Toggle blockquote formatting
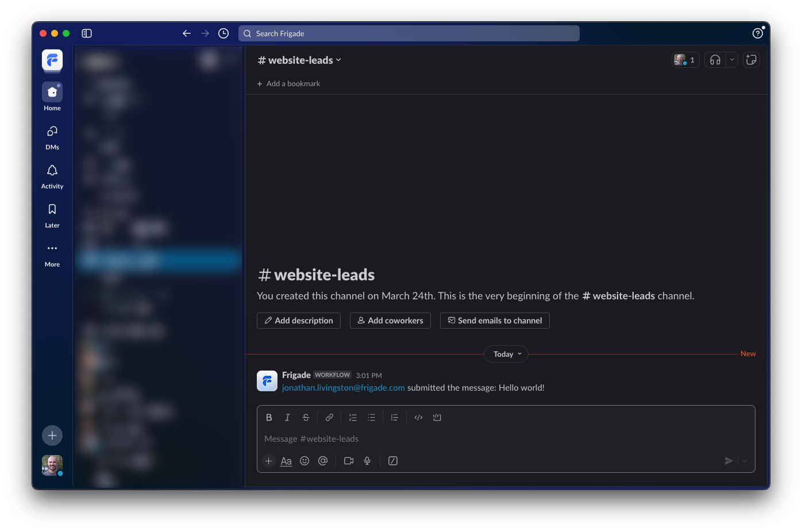 [395, 418]
